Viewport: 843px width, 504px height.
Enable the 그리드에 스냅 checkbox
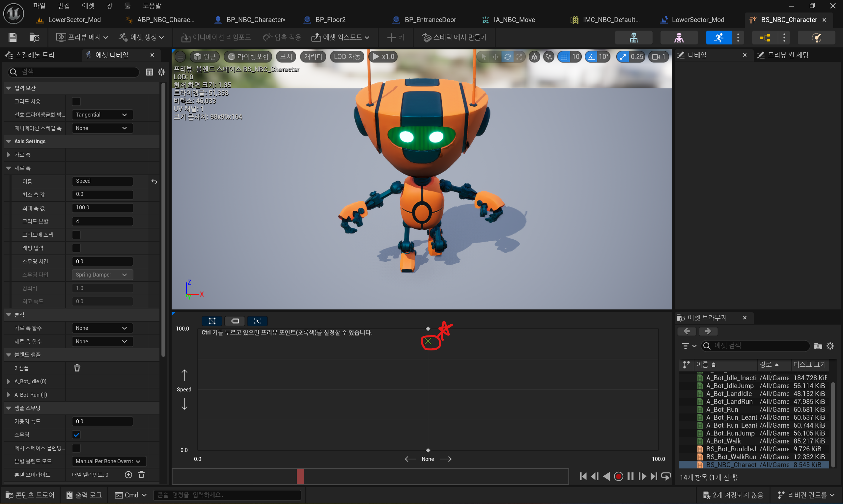click(x=76, y=235)
